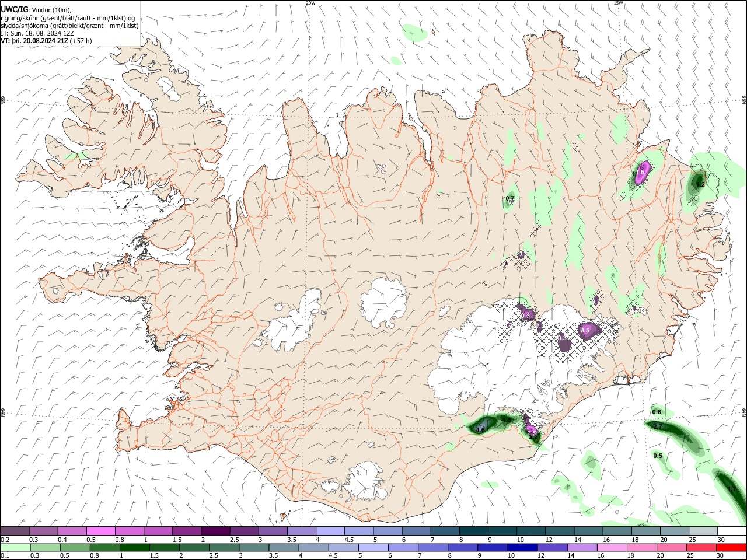Choose the deep blue swatch labeled 10 in the bottom legend
The width and height of the screenshot is (747, 560).
pos(522,548)
